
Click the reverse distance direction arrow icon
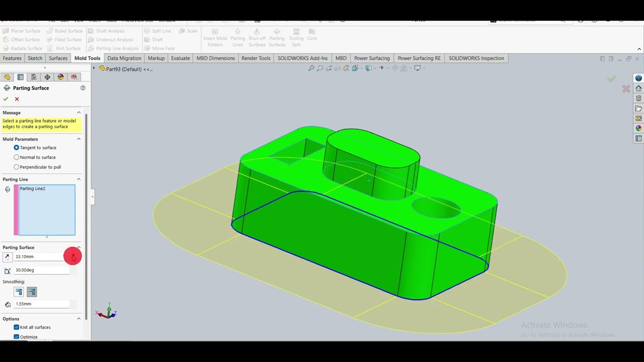[7, 257]
